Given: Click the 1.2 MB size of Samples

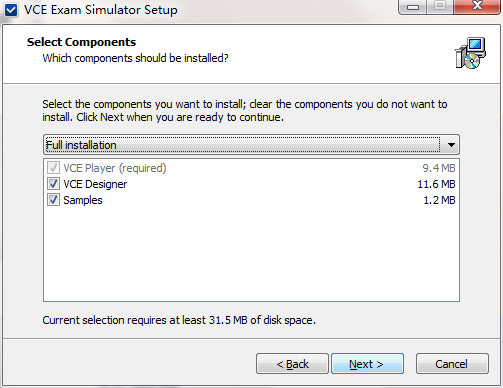Looking at the screenshot, I should [x=439, y=200].
